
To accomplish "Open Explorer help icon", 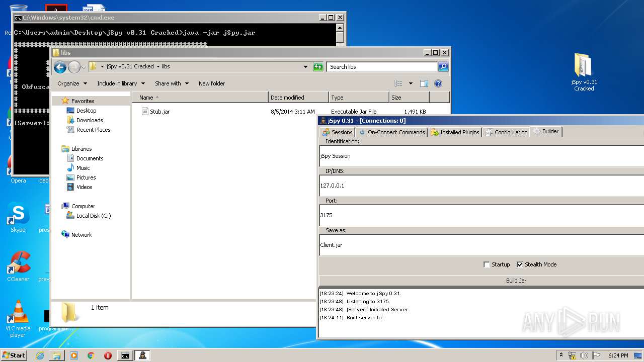I will tap(438, 83).
